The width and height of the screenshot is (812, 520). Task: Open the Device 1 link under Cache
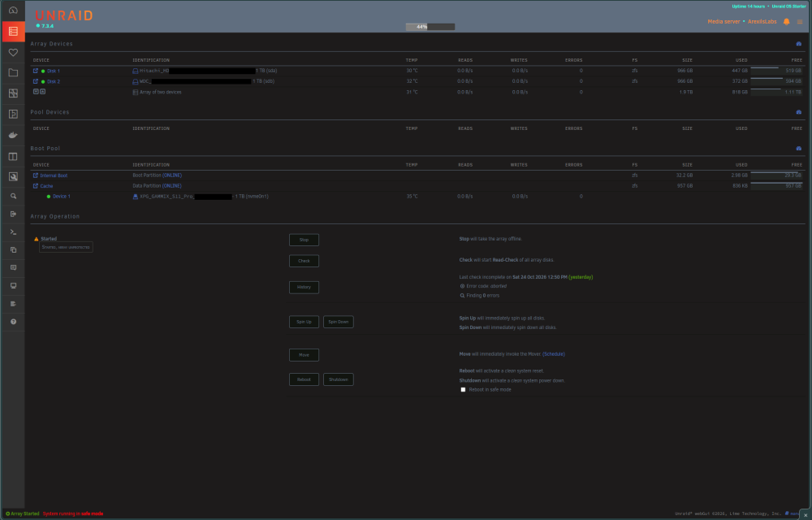pos(62,197)
